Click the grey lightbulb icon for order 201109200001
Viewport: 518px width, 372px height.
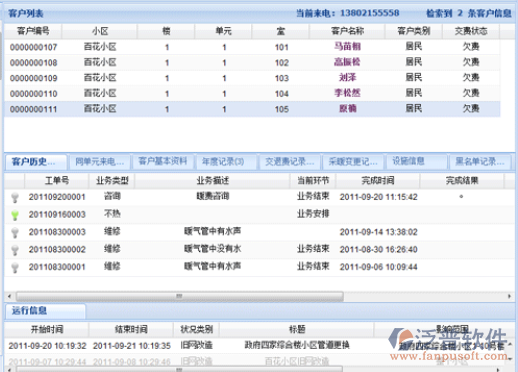[x=15, y=198]
